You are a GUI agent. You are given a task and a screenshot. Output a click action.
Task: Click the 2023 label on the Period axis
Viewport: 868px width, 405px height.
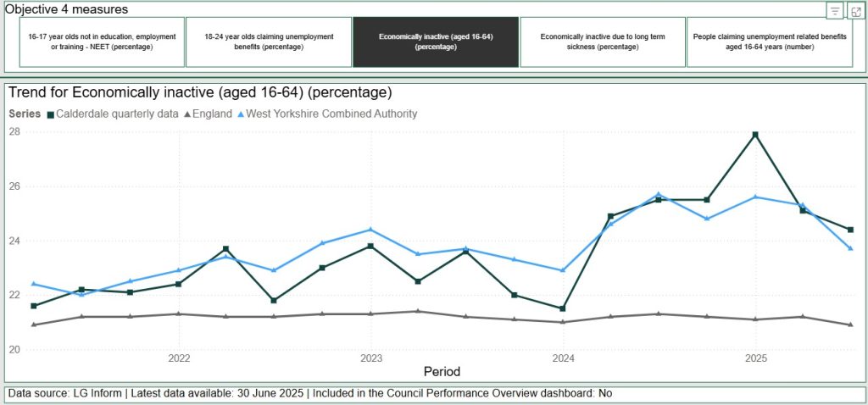[x=371, y=358]
